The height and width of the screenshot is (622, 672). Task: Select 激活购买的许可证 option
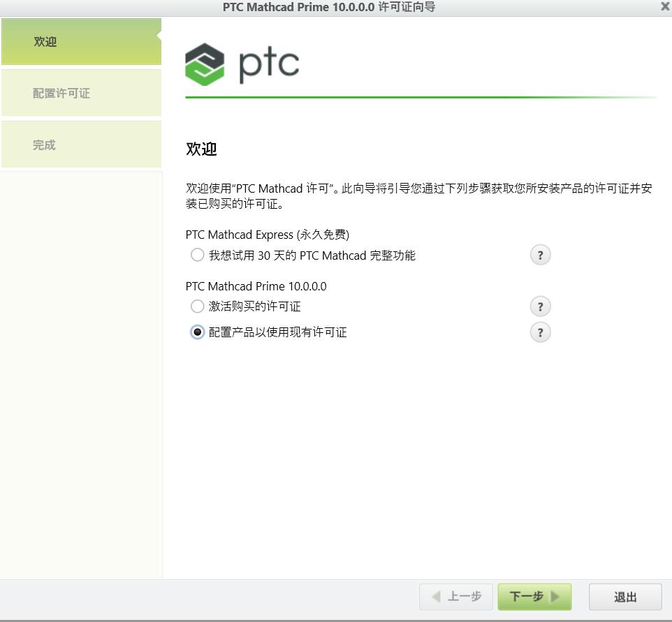click(196, 306)
